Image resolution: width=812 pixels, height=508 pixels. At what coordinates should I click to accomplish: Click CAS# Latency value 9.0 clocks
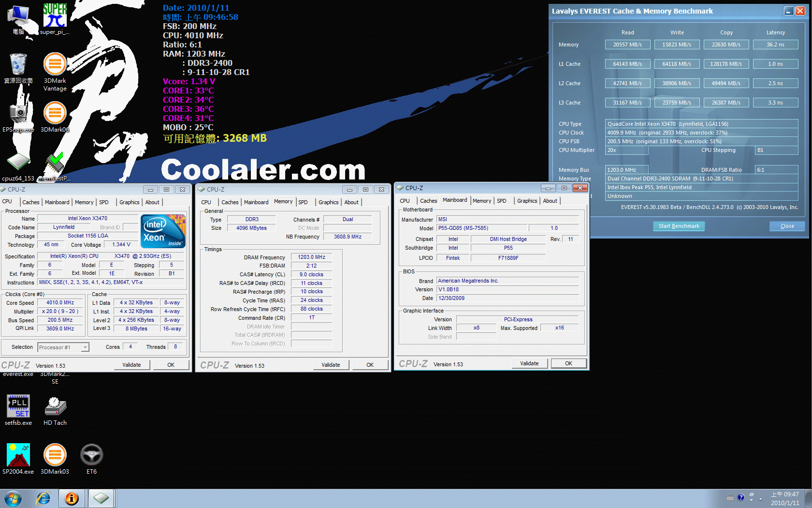pos(311,274)
